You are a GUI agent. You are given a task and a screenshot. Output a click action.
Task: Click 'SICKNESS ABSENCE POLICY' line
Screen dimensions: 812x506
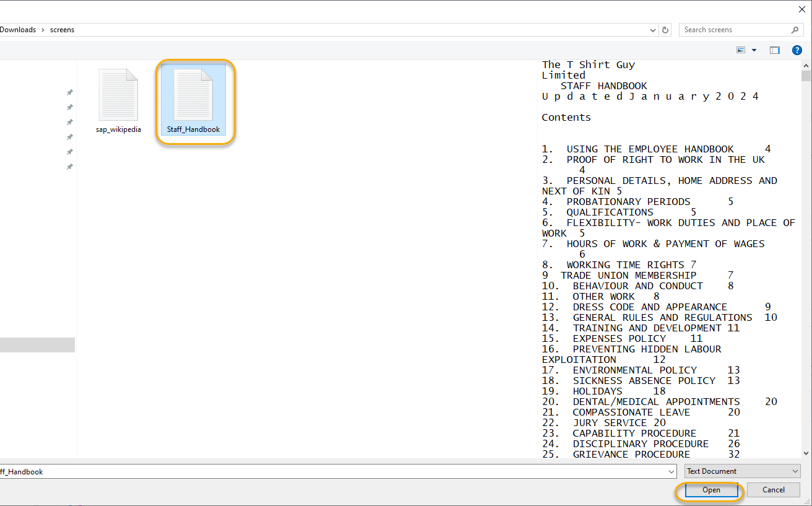click(641, 381)
